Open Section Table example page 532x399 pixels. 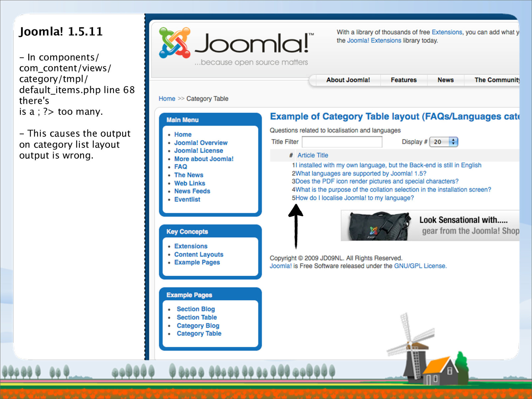(197, 317)
